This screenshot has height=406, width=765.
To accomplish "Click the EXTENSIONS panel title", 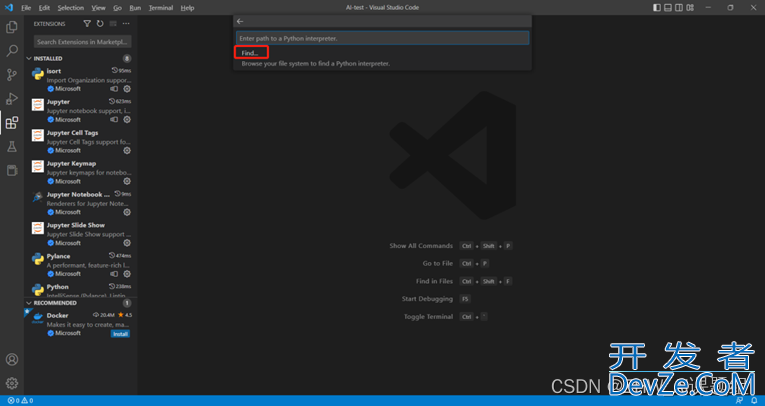I will (x=49, y=24).
